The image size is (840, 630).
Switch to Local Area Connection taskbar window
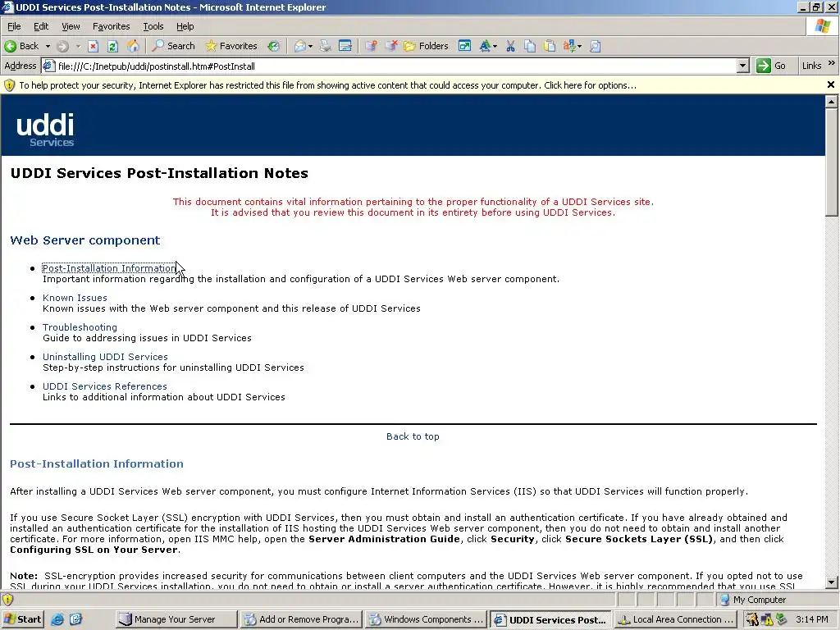click(676, 619)
